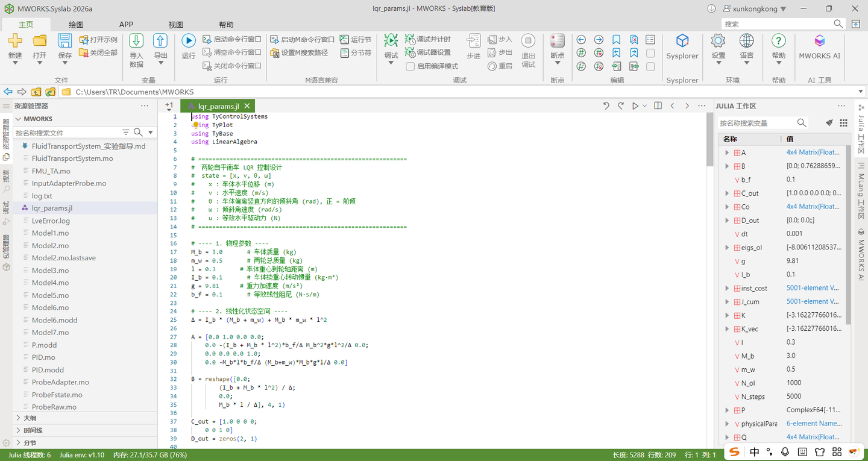Screen dimensions: 868x461
Task: Toggle the grid view in Julia workspace
Action: 843,122
